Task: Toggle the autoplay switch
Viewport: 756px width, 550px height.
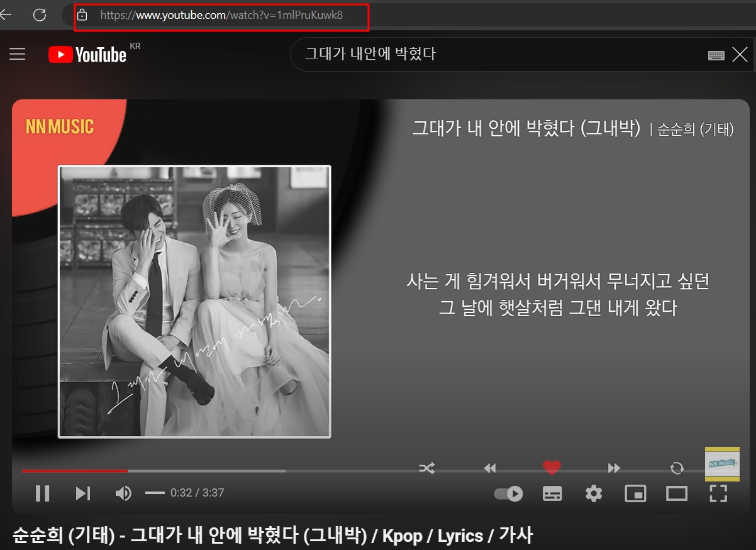Action: [x=508, y=493]
